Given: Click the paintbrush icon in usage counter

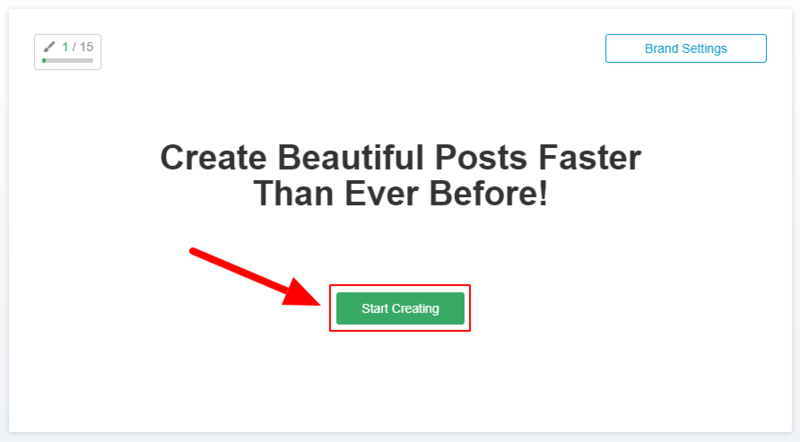Looking at the screenshot, I should pos(49,47).
